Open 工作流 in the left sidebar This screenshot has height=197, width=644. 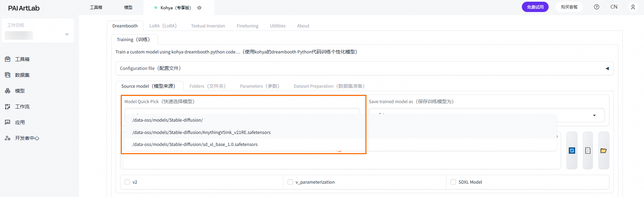tap(22, 107)
